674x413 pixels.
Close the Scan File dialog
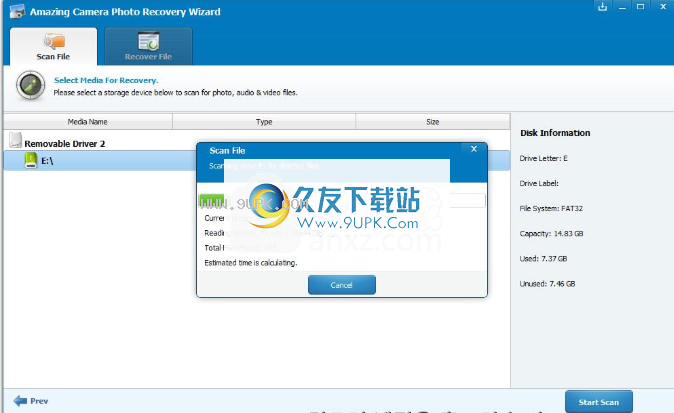pyautogui.click(x=474, y=149)
